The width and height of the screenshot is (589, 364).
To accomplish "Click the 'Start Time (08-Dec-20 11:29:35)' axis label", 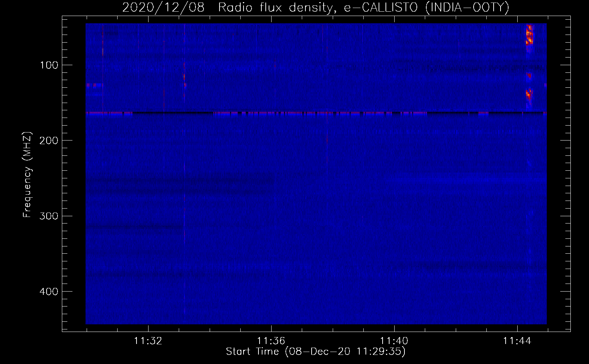I will click(x=316, y=352).
